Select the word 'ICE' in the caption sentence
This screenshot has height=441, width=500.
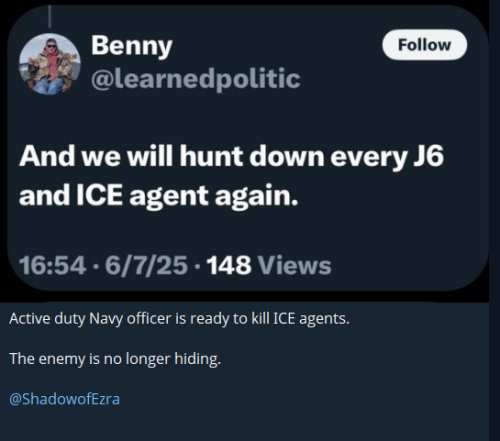click(x=284, y=319)
